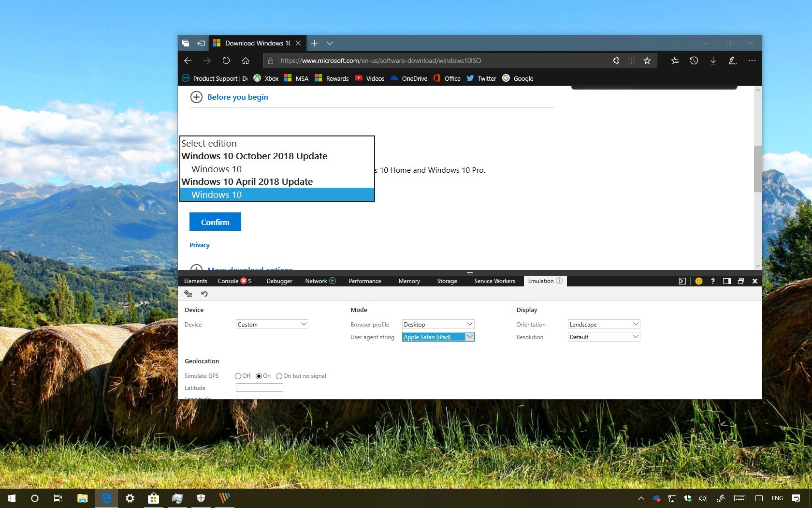Switch to the Memory tab
Viewport: 812px width, 508px height.
(409, 281)
